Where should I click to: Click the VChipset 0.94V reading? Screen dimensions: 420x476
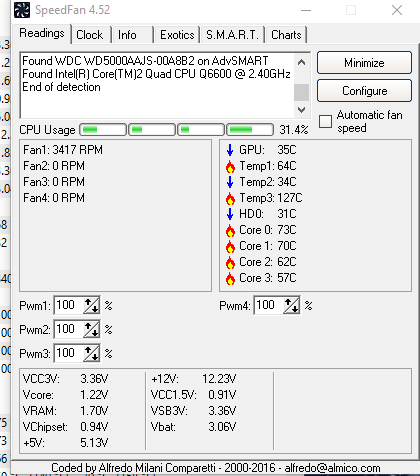coord(65,427)
